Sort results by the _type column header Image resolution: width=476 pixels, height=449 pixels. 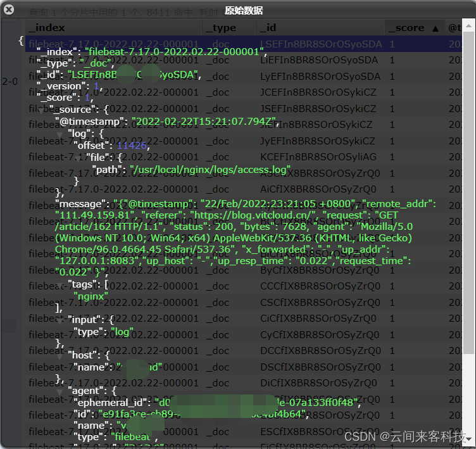pyautogui.click(x=229, y=28)
